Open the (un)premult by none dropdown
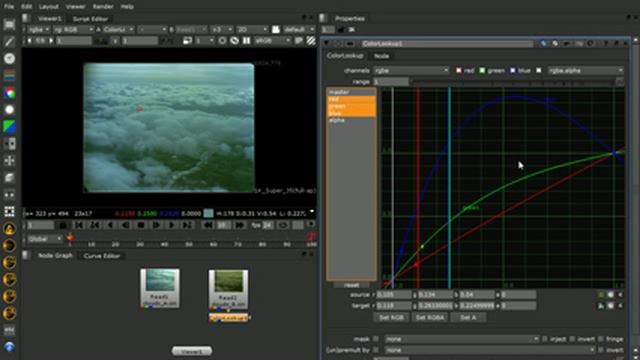Viewport: 640px width, 360px height. (489, 350)
